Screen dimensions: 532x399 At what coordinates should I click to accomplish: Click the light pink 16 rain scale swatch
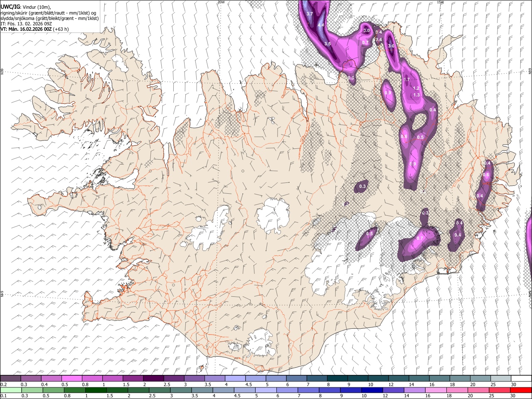tap(435, 390)
